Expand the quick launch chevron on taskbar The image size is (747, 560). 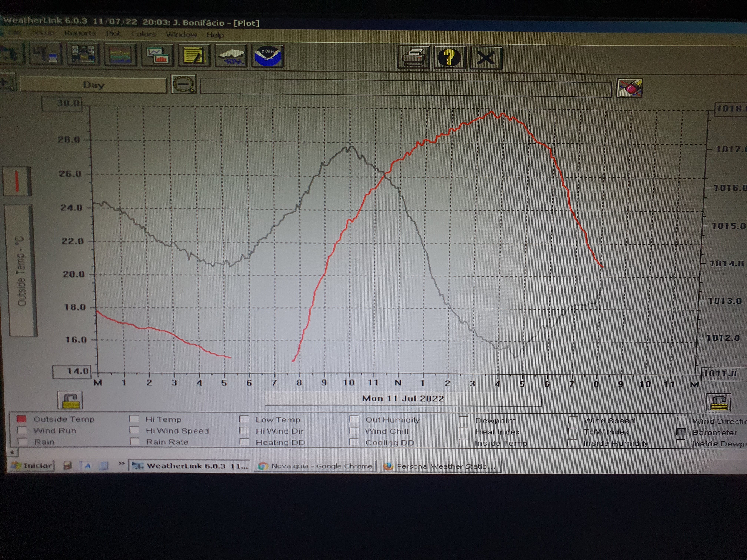pyautogui.click(x=121, y=464)
